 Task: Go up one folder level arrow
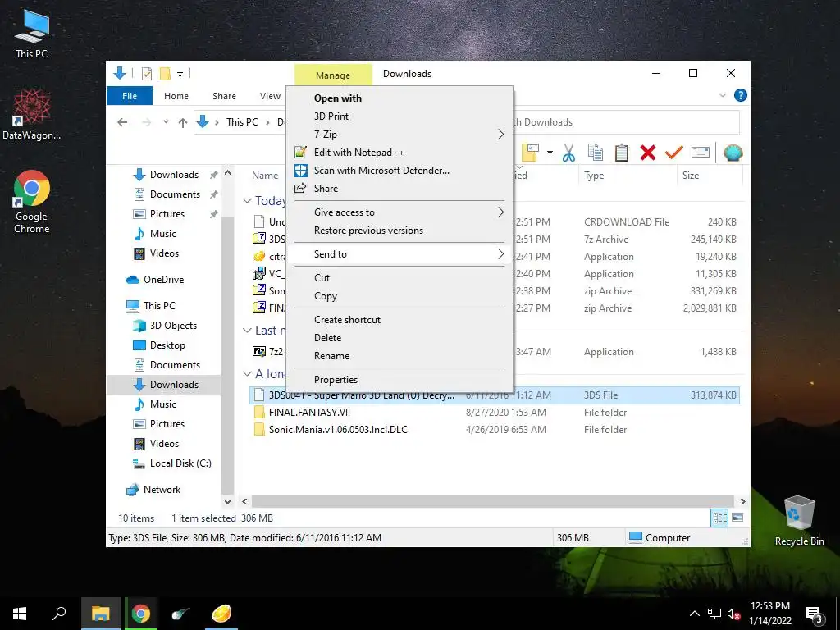[x=183, y=123]
